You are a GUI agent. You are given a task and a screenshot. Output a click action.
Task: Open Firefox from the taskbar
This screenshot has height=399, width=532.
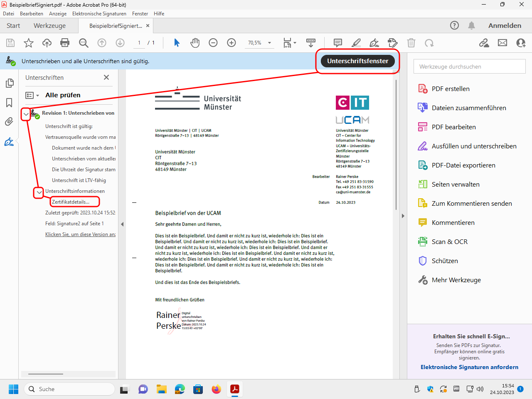click(x=216, y=389)
